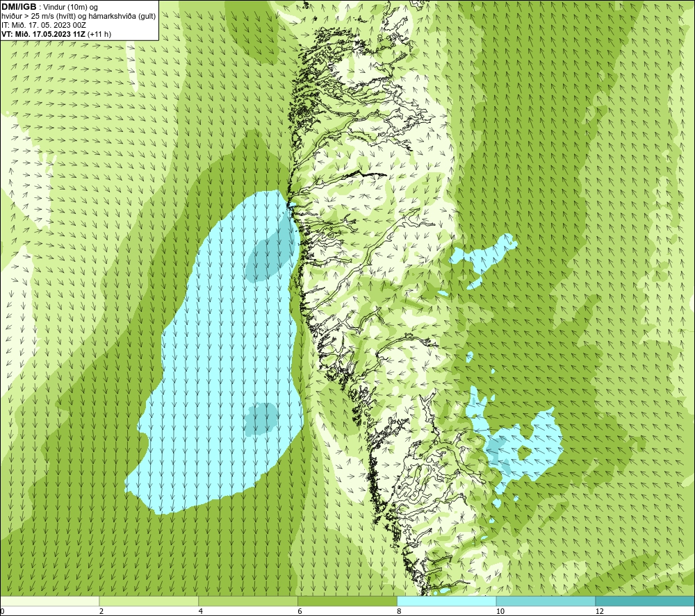Click the '(+11 h)' forecast offset text
Image resolution: width=695 pixels, height=616 pixels.
coord(99,34)
